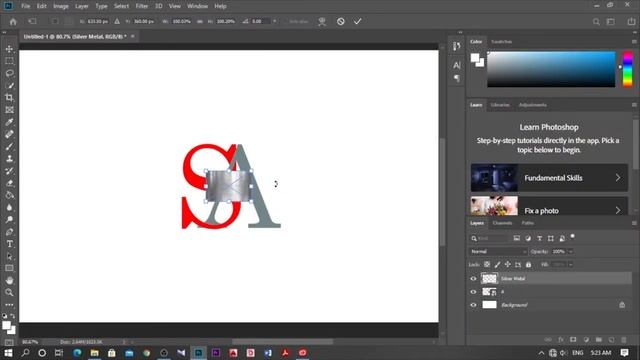Viewport: 640px width, 360px height.
Task: Open the Filter menu
Action: (142, 6)
